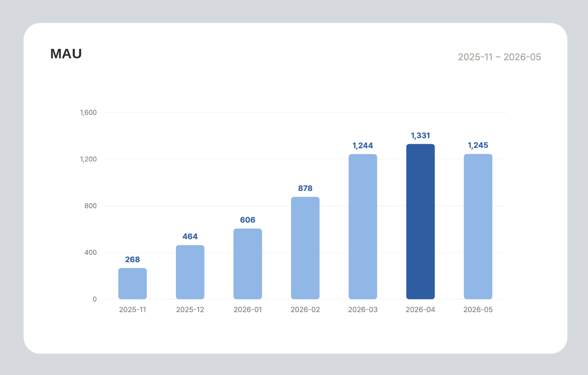Click the 1,200 y-axis tick label
Screen dimensions: 588x375
coord(88,159)
